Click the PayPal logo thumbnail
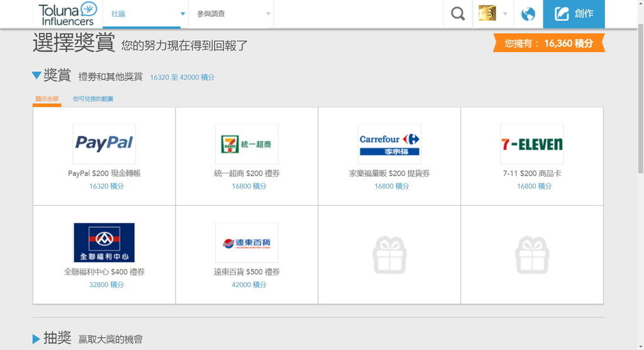The width and height of the screenshot is (644, 350). coord(104,144)
